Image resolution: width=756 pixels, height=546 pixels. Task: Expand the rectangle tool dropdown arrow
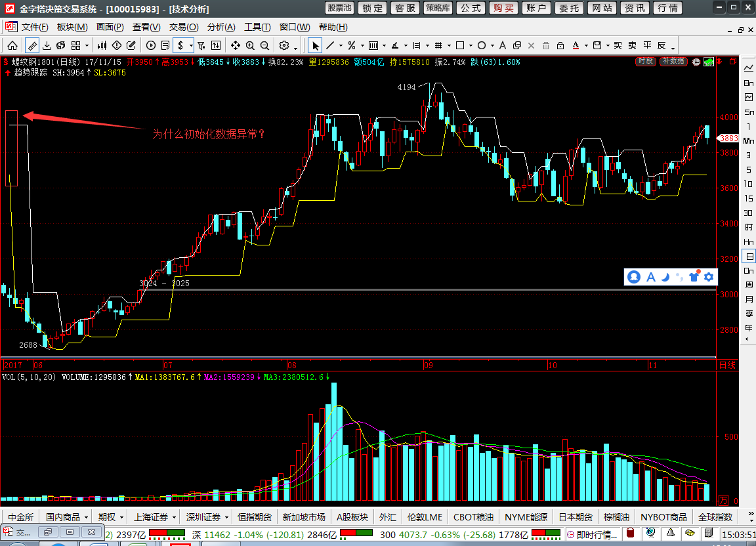[471, 46]
